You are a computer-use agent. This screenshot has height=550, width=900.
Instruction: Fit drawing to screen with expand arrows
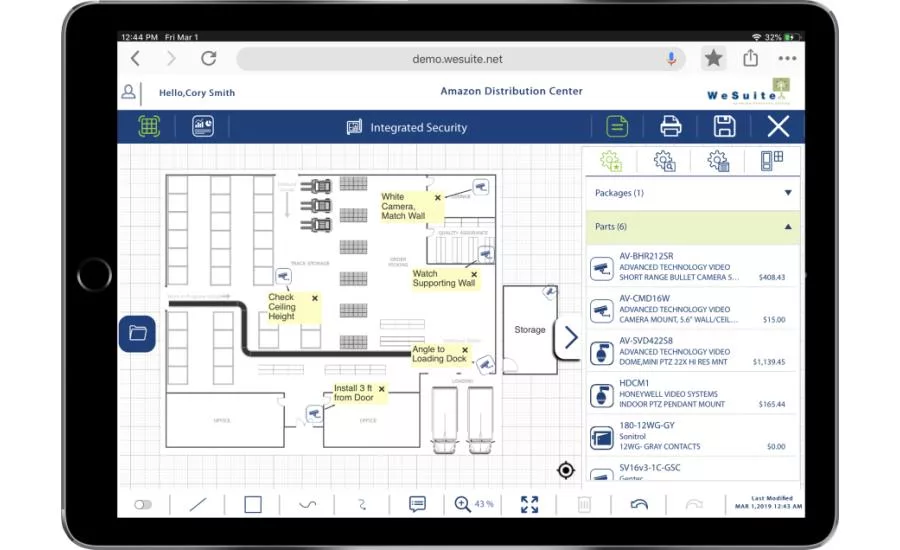(529, 505)
